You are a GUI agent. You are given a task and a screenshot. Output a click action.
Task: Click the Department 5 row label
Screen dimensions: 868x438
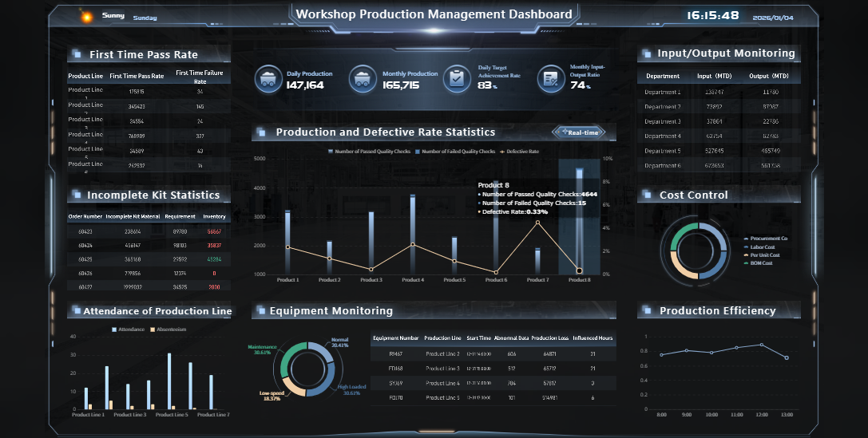663,151
